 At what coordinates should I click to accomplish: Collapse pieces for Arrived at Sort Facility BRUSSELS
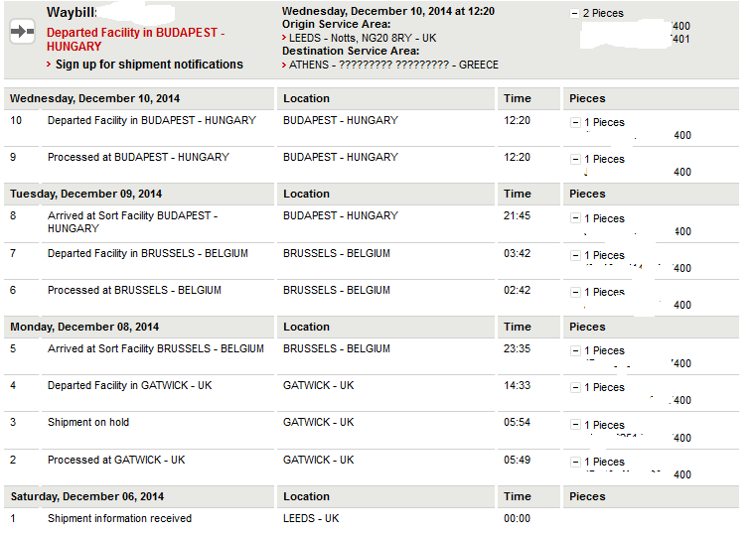point(575,350)
